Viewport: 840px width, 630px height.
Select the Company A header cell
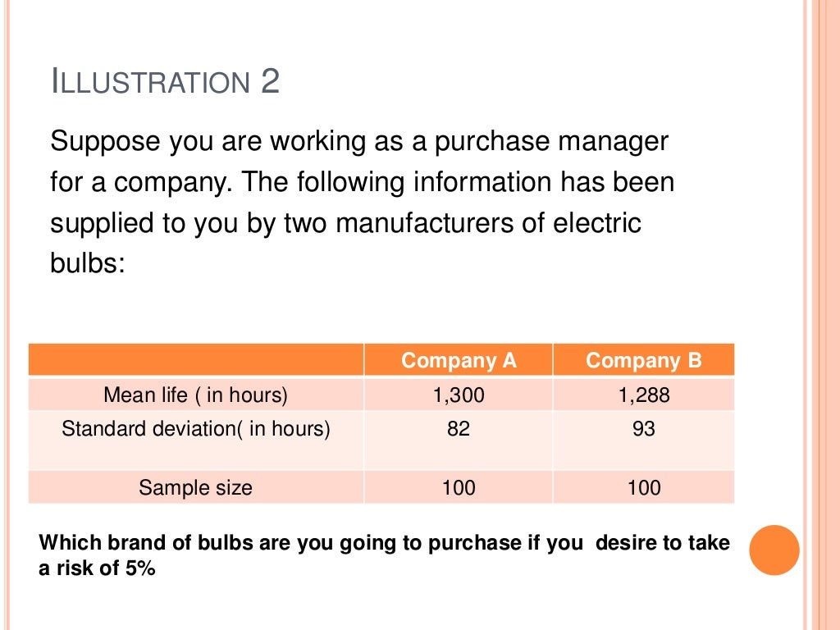click(x=459, y=360)
